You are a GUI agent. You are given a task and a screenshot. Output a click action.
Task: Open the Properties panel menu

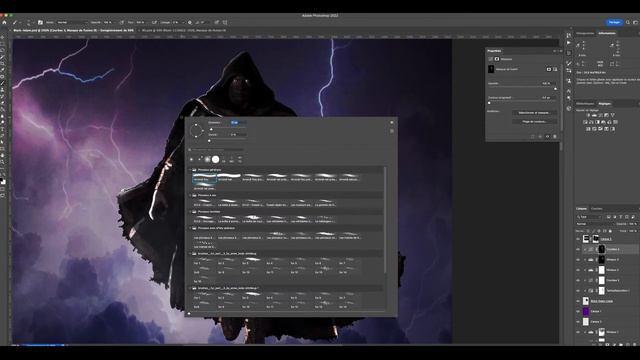[560, 51]
